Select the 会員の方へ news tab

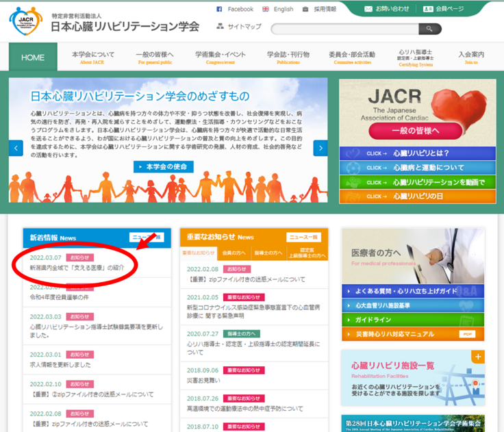[234, 253]
